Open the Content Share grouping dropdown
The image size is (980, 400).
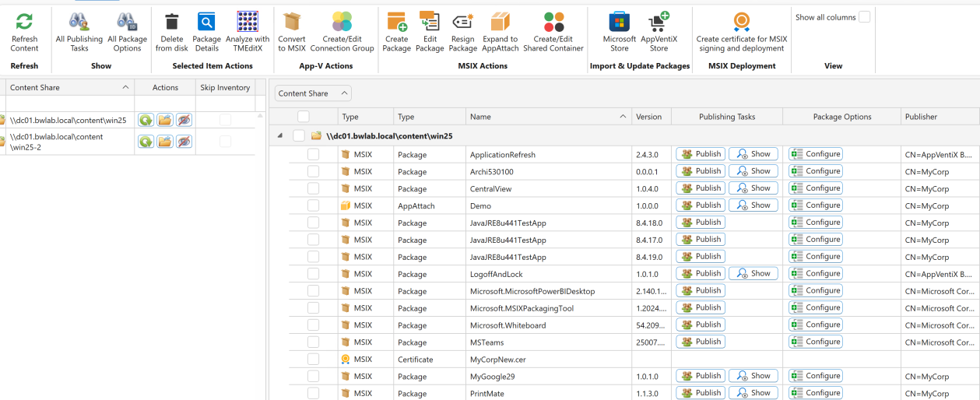pyautogui.click(x=313, y=93)
